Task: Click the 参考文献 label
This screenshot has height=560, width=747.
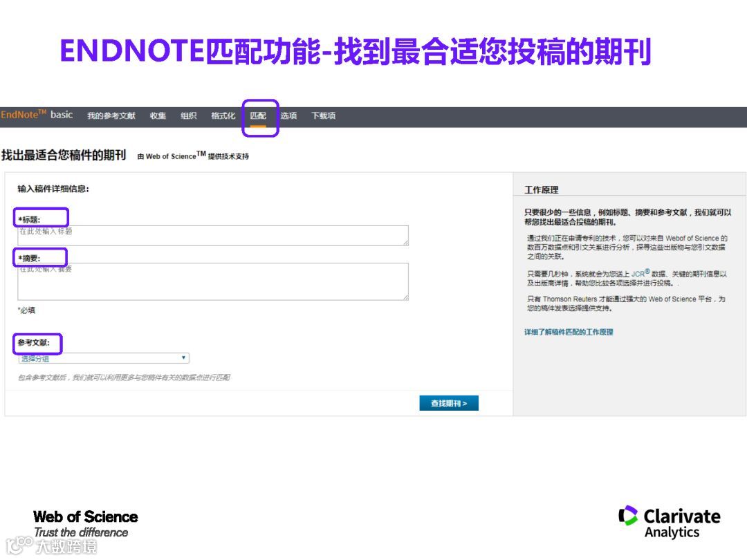Action: point(34,342)
